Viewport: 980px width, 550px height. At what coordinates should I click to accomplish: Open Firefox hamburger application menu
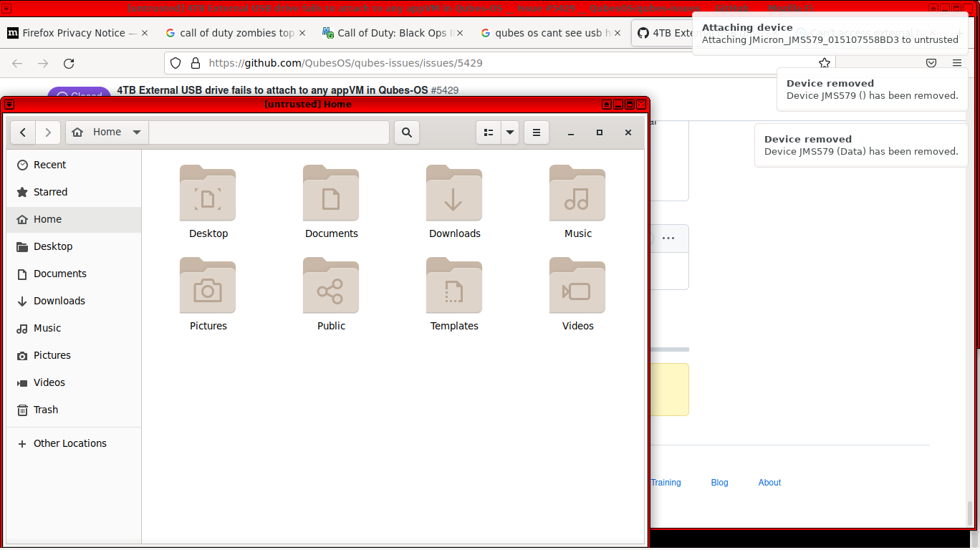[957, 63]
